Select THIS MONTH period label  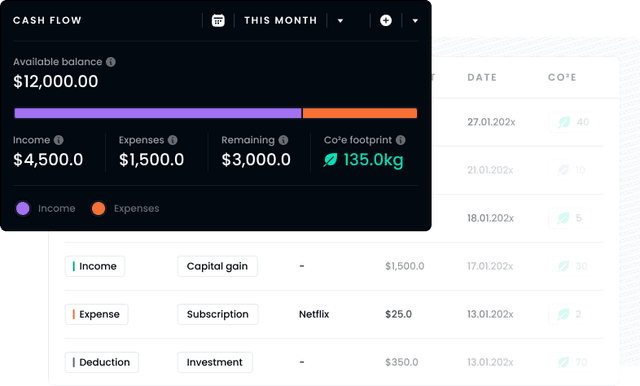[280, 20]
